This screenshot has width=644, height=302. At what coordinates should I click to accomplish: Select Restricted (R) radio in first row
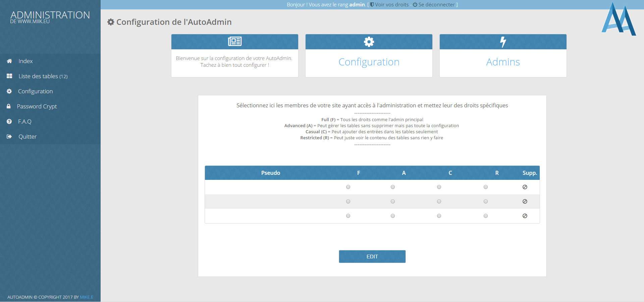coord(486,187)
